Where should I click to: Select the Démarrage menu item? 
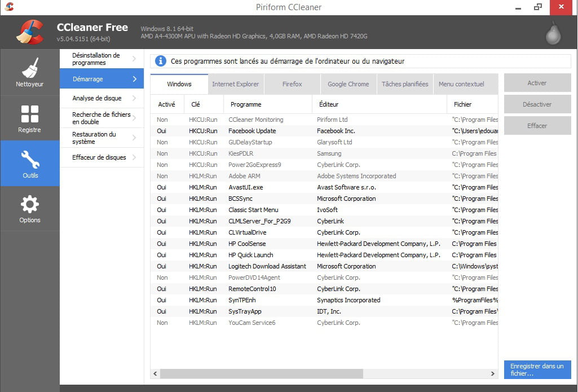tap(102, 78)
